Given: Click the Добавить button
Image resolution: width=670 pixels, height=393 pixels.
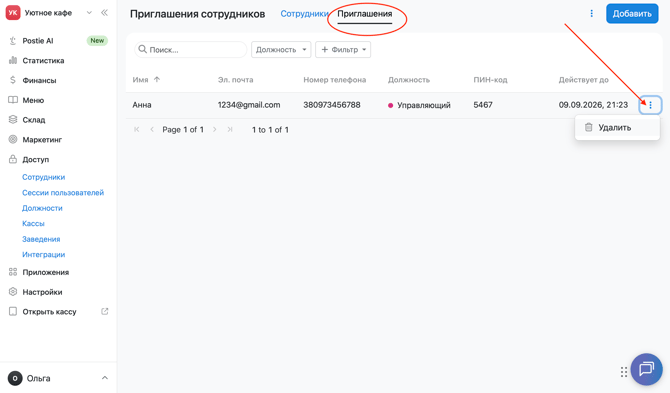Looking at the screenshot, I should coord(632,14).
